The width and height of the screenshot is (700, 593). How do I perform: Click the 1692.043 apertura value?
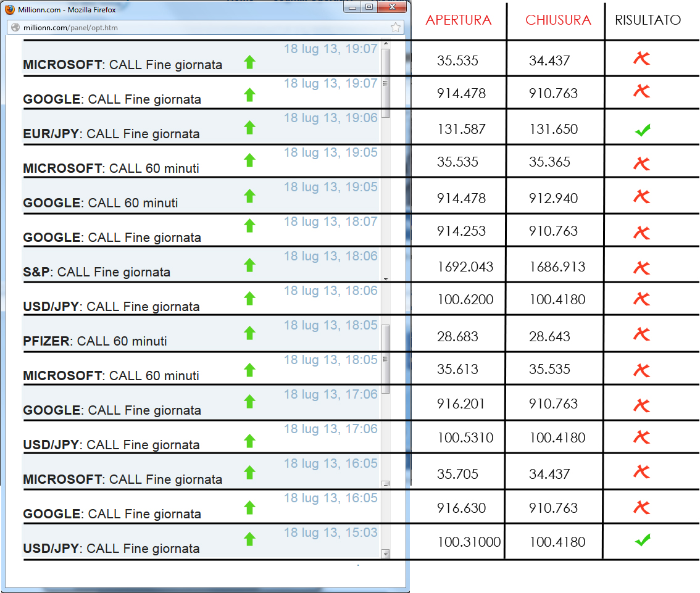click(465, 267)
